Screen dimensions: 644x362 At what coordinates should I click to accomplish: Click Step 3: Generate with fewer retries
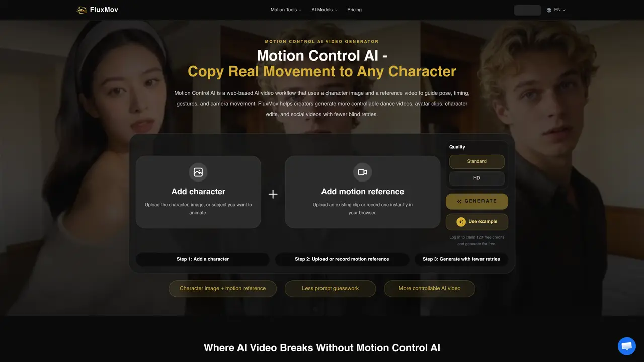coord(461,259)
